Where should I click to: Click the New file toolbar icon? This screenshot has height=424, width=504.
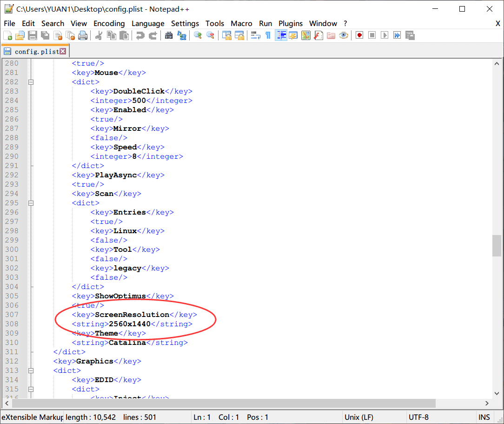pos(8,35)
